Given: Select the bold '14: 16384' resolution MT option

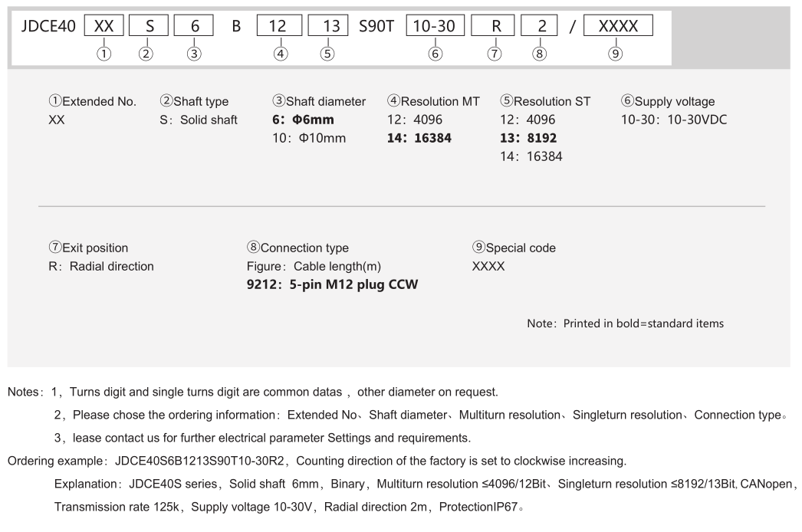Looking at the screenshot, I should [421, 139].
